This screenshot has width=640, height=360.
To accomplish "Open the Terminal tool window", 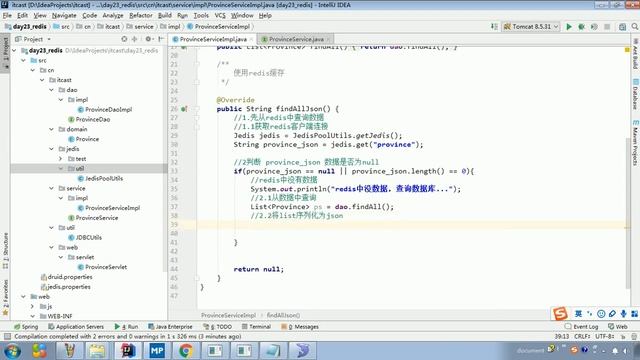I will 256,327.
